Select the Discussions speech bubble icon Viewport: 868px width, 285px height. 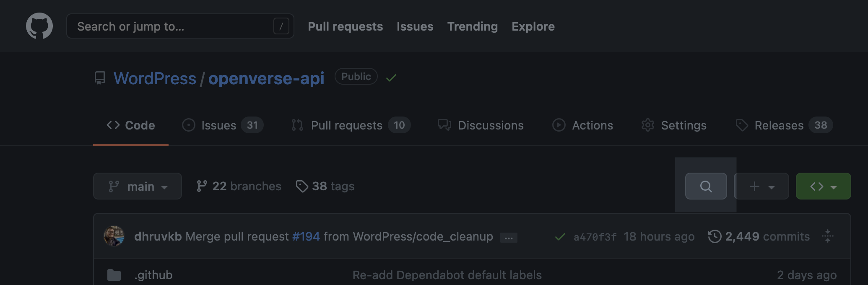tap(443, 125)
